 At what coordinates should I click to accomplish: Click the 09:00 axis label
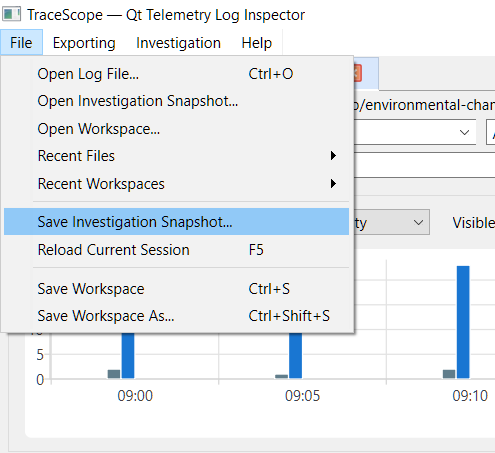[135, 396]
